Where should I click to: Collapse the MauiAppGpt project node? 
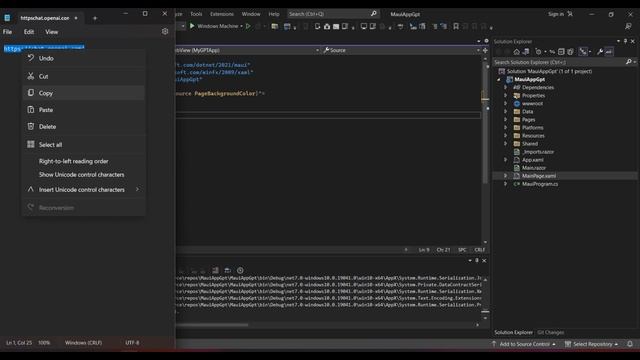click(499, 80)
